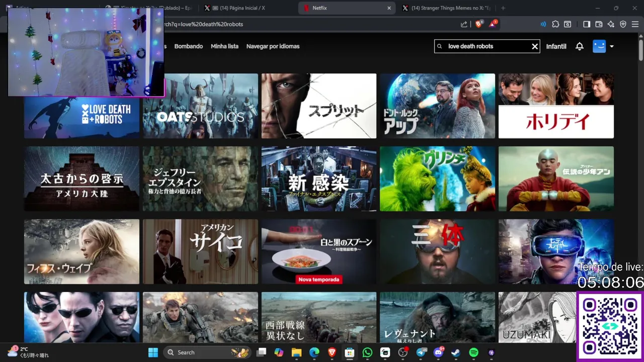The width and height of the screenshot is (644, 362).
Task: Open Brave Rewards triangle icon
Action: click(493, 24)
